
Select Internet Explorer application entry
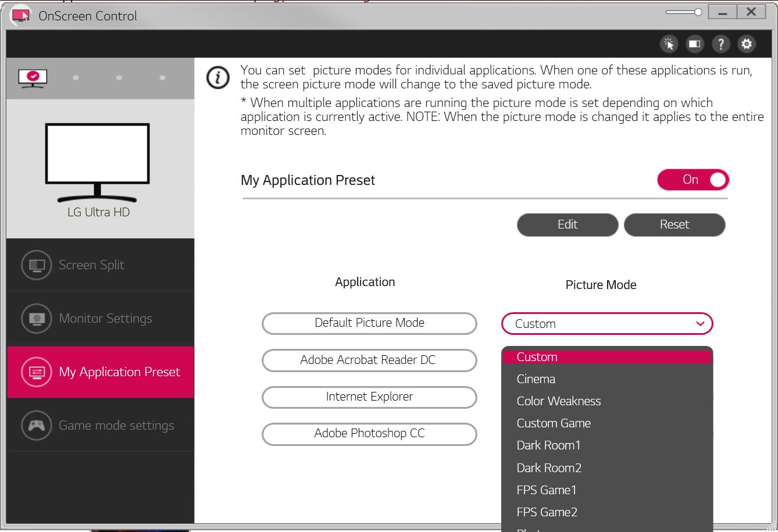[369, 397]
